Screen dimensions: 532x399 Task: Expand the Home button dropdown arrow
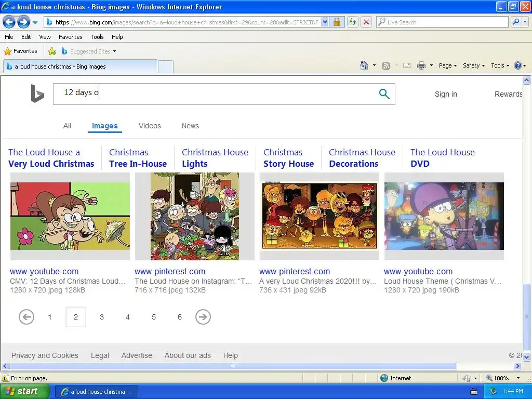(374, 65)
